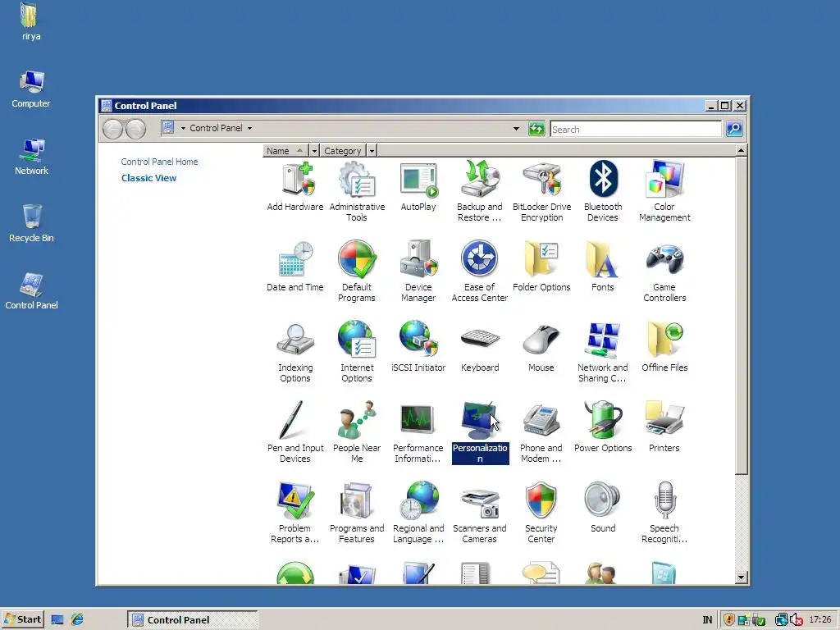This screenshot has height=630, width=840.
Task: Open Pen and Input Devices
Action: pos(295,432)
